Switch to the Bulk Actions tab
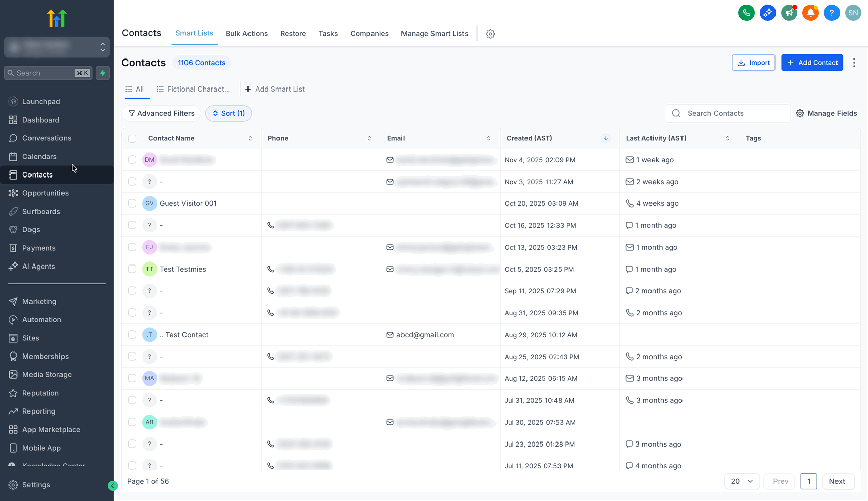The height and width of the screenshot is (501, 868). pos(246,34)
